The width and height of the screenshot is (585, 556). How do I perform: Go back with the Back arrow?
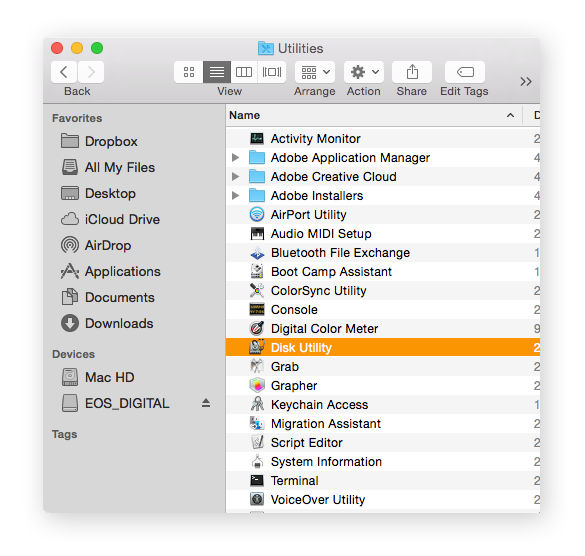[64, 72]
